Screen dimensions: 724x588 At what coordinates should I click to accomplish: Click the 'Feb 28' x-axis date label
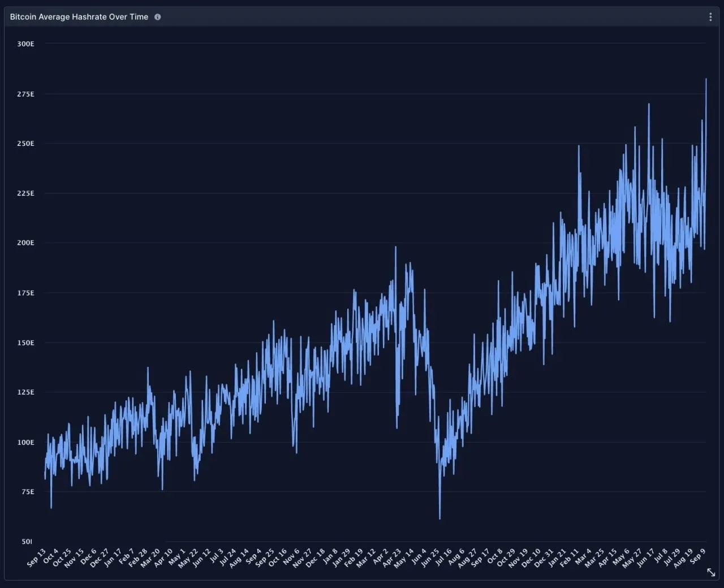(137, 557)
